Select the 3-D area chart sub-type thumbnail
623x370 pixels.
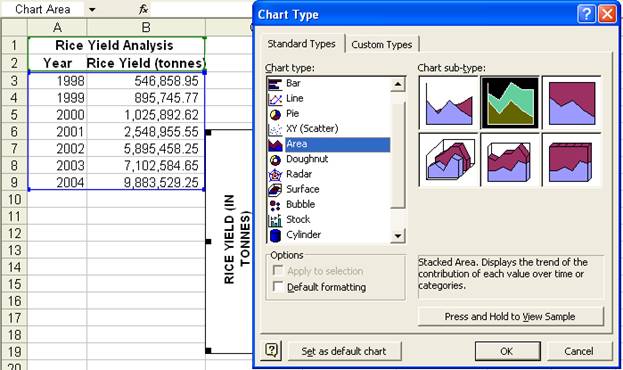click(448, 160)
